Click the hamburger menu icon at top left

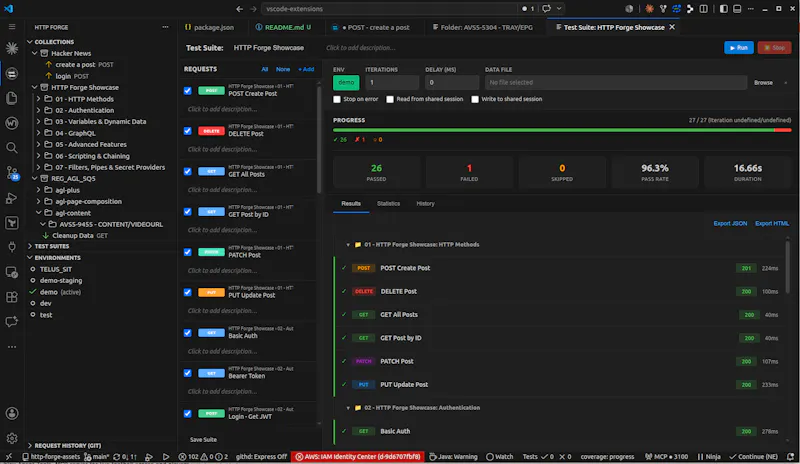pos(12,27)
